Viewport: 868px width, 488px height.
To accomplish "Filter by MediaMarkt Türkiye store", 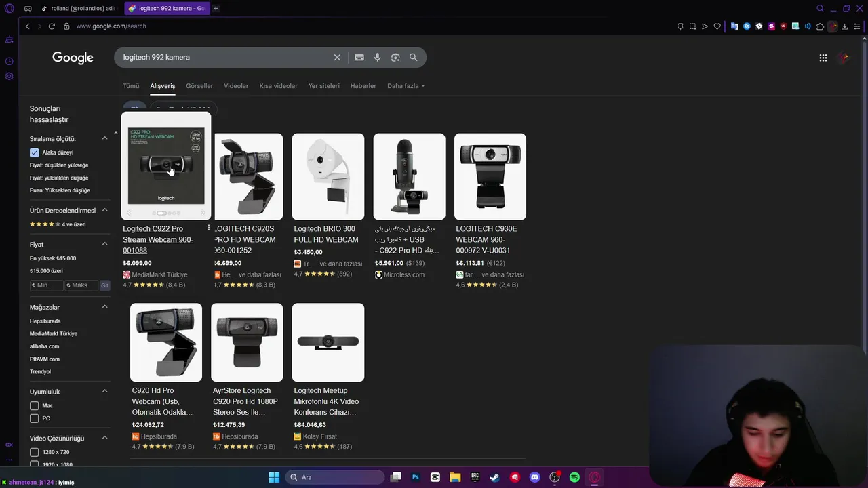I will point(54,334).
